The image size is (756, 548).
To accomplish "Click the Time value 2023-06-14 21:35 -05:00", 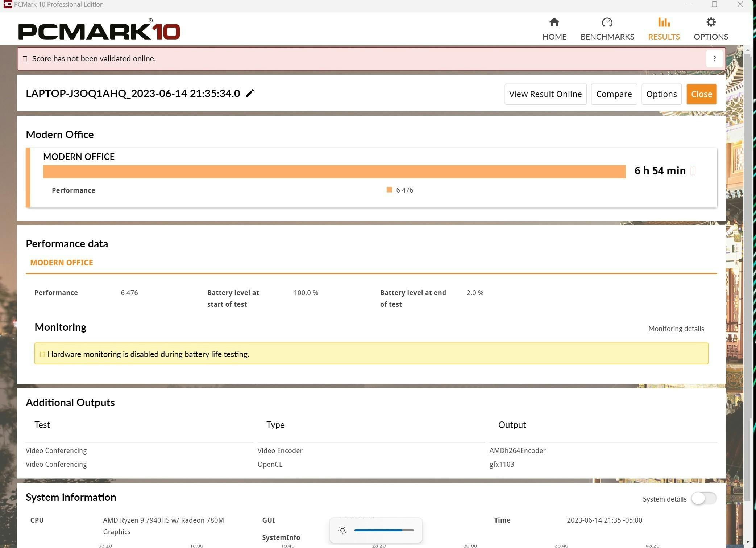I will pyautogui.click(x=604, y=520).
